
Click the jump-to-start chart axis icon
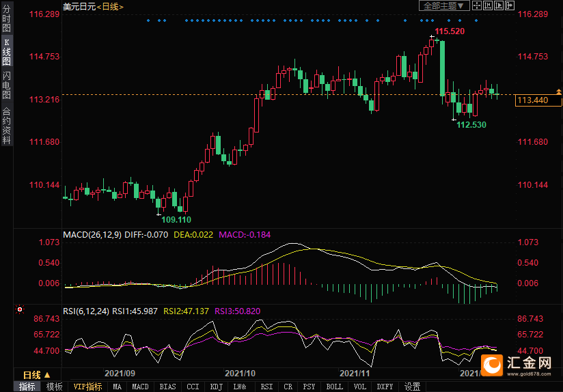[488, 5]
